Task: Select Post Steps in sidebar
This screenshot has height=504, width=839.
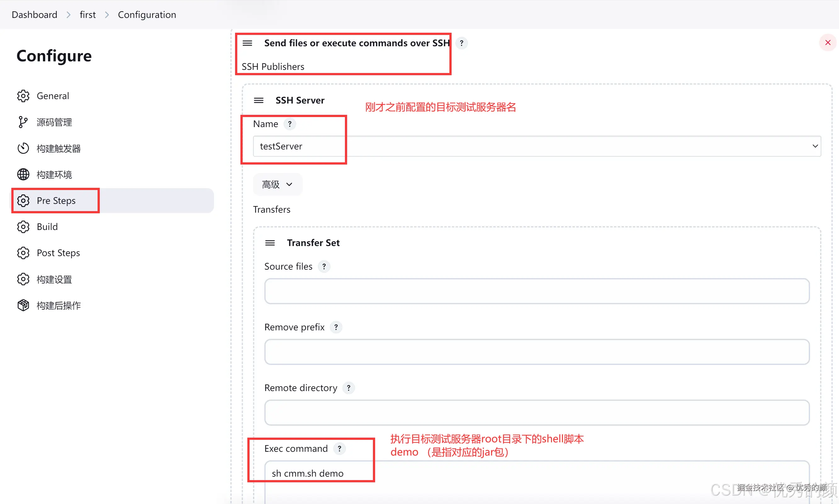Action: [x=58, y=253]
